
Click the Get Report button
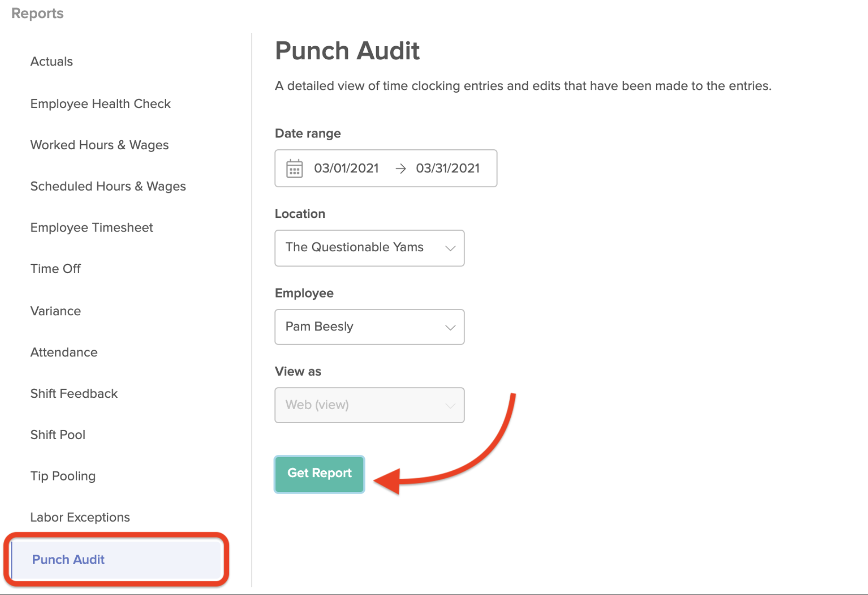coord(319,474)
